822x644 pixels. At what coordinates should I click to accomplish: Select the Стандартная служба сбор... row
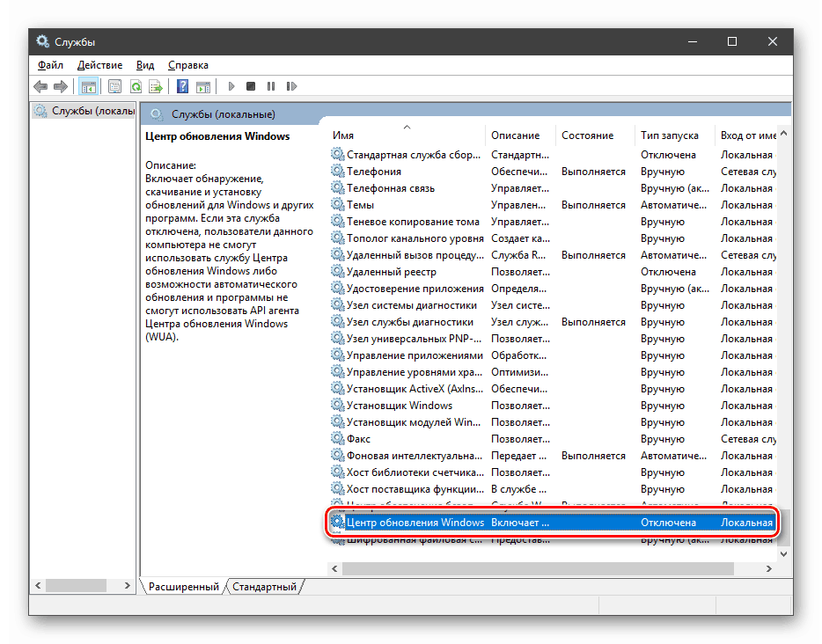(x=553, y=155)
